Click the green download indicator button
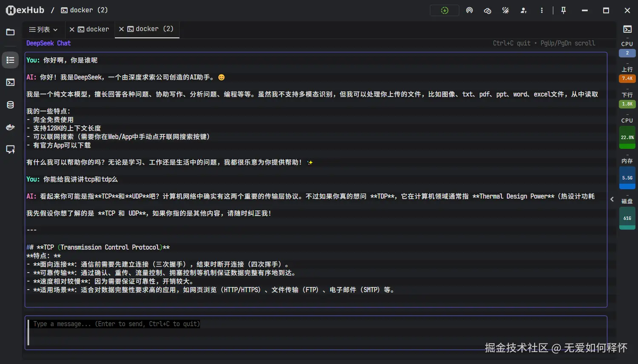The image size is (638, 364). click(x=444, y=10)
